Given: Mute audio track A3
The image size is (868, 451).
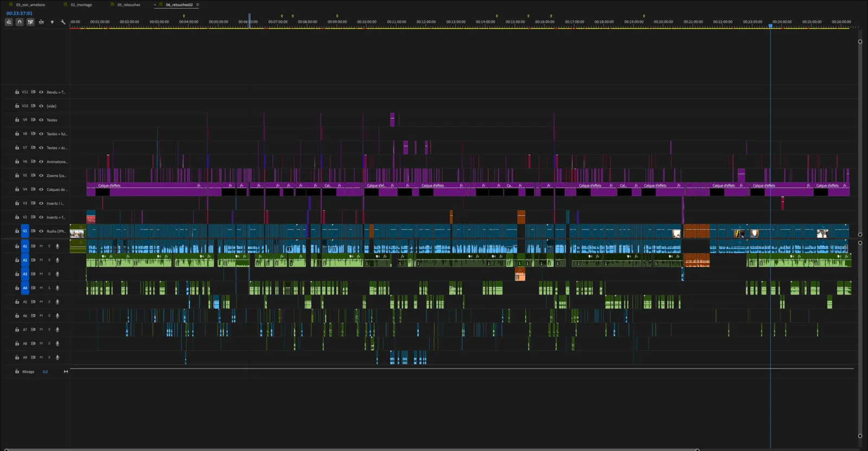Looking at the screenshot, I should coord(41,274).
